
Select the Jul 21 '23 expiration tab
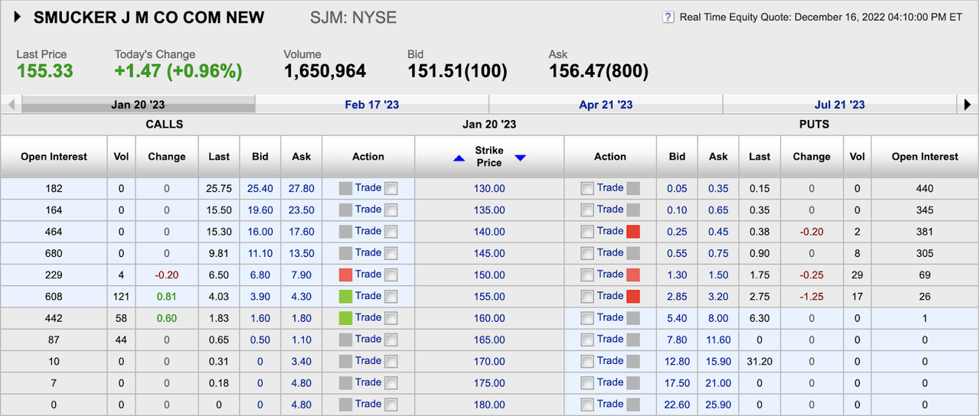[840, 105]
